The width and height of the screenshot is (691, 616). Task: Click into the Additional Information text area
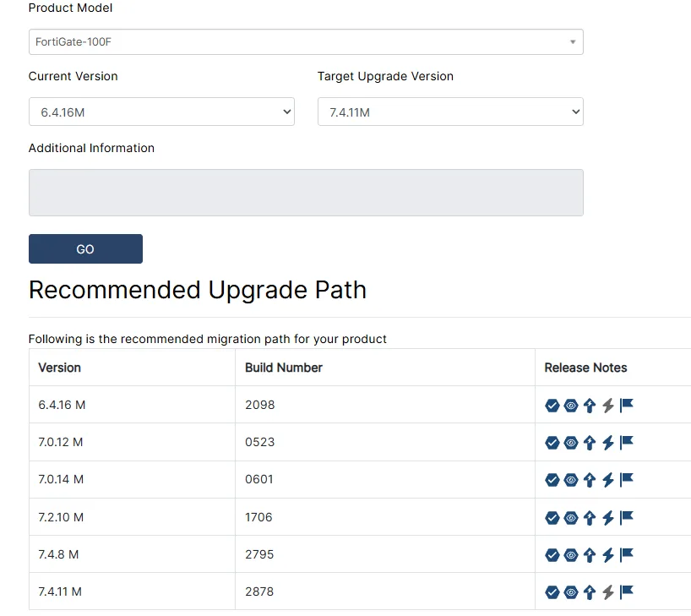pos(305,193)
